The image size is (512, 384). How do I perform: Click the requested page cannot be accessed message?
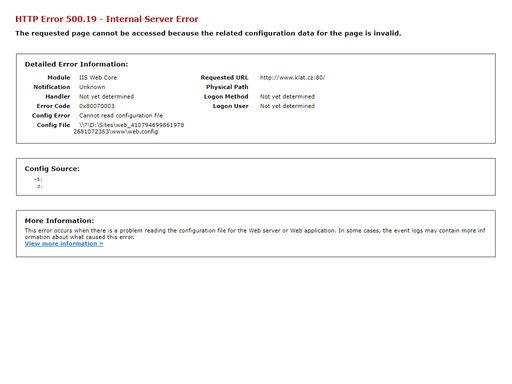pos(208,33)
